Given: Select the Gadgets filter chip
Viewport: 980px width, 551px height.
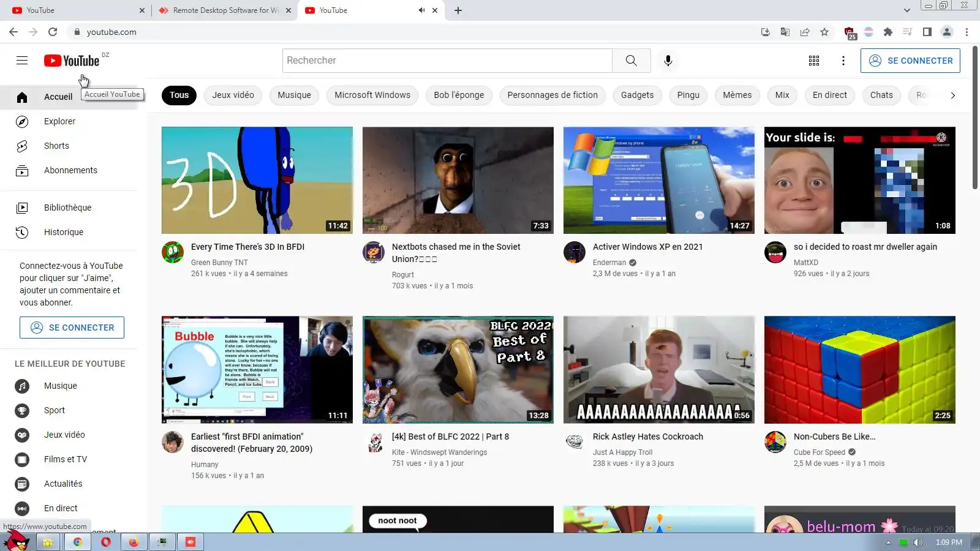Looking at the screenshot, I should point(637,95).
